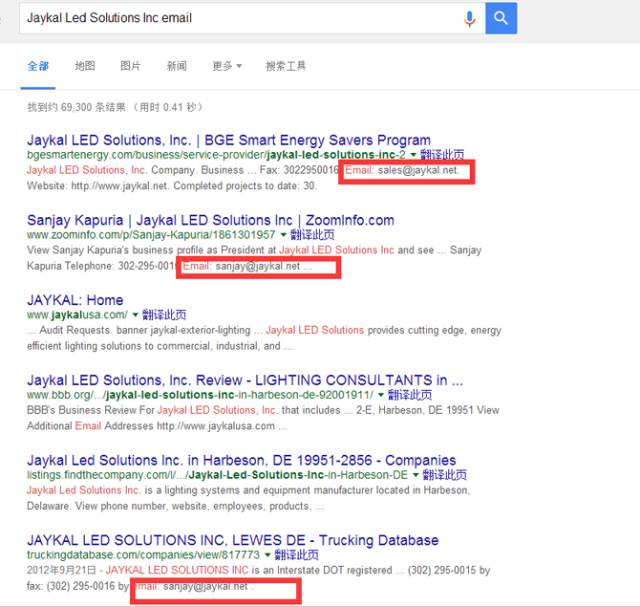Image resolution: width=640 pixels, height=607 pixels.
Task: Expand arrow next to findthecompany.com URL
Action: tap(416, 475)
